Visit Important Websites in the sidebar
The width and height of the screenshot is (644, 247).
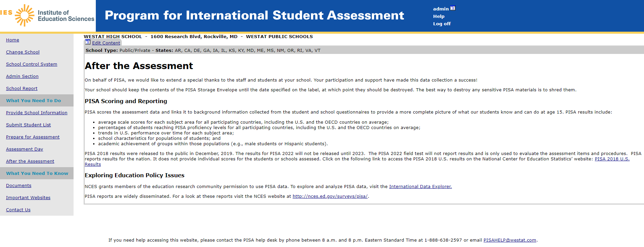[28, 197]
